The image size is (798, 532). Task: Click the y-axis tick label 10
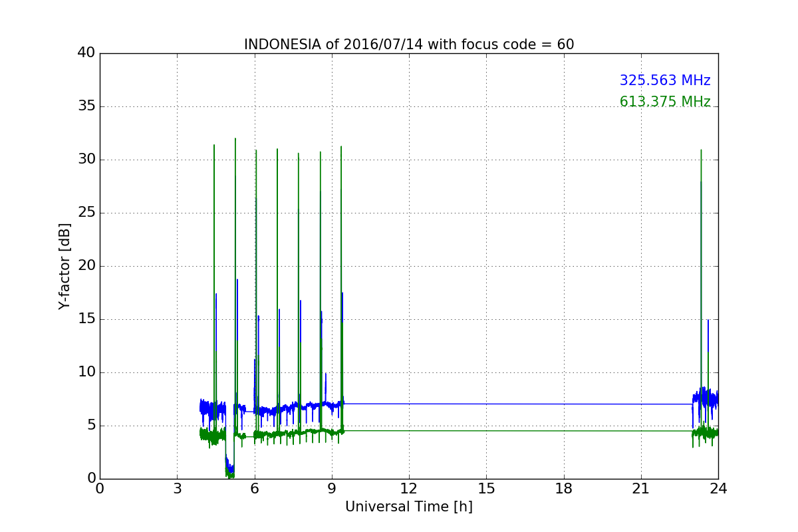tap(86, 372)
